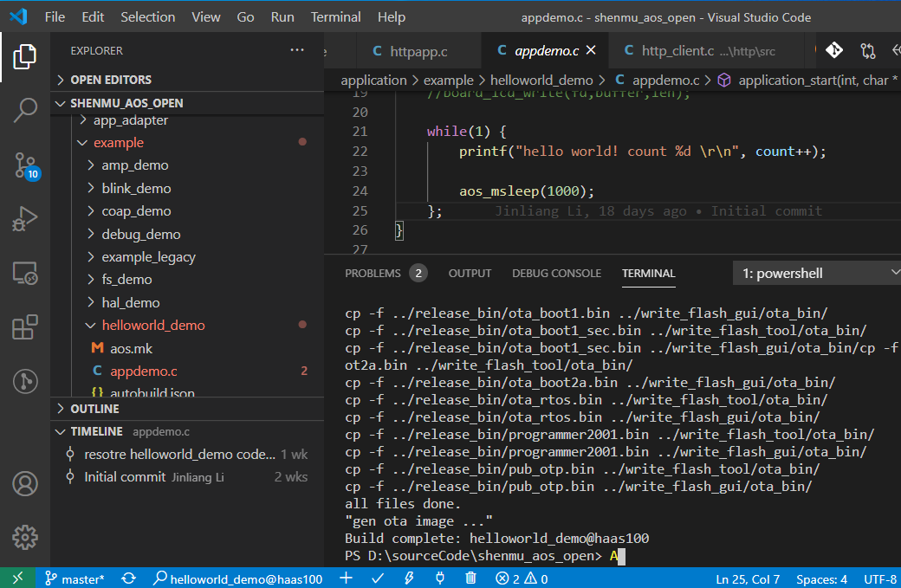The height and width of the screenshot is (588, 901).
Task: Click the checkmark build icon in status bar
Action: coord(378,578)
